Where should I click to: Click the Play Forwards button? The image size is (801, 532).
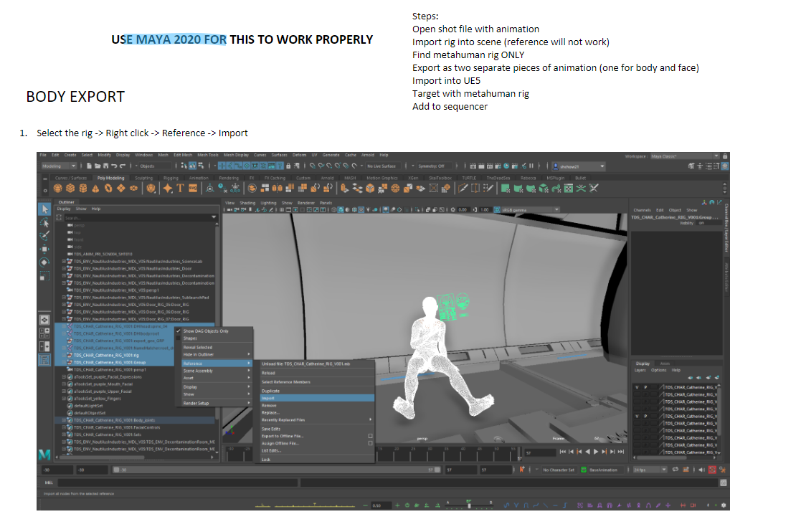(x=596, y=452)
